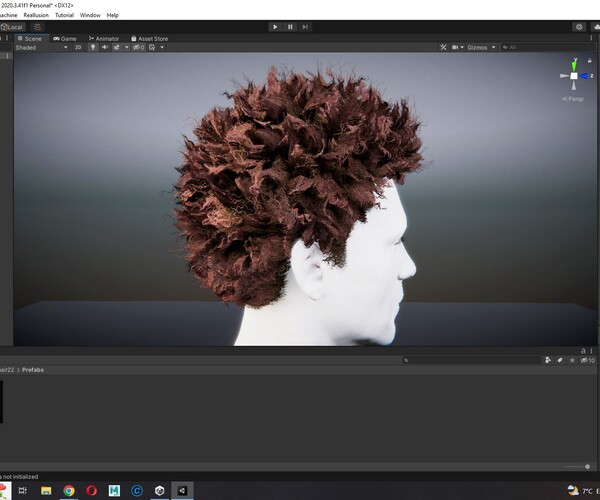
Task: Expand the camera settings dropdown arrow
Action: 462,47
